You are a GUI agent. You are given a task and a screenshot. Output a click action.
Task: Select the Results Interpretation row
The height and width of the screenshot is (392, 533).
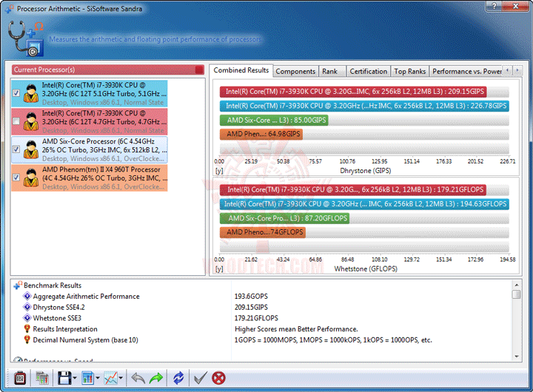click(x=262, y=329)
